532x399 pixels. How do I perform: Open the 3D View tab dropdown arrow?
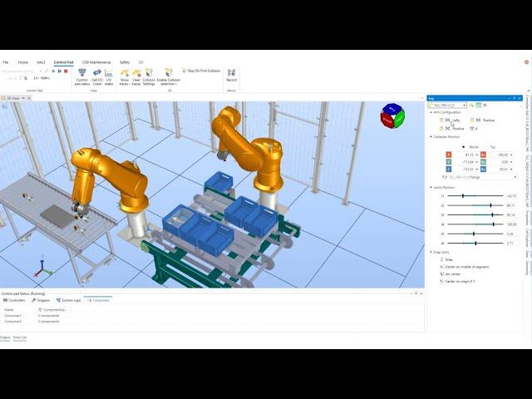point(23,98)
